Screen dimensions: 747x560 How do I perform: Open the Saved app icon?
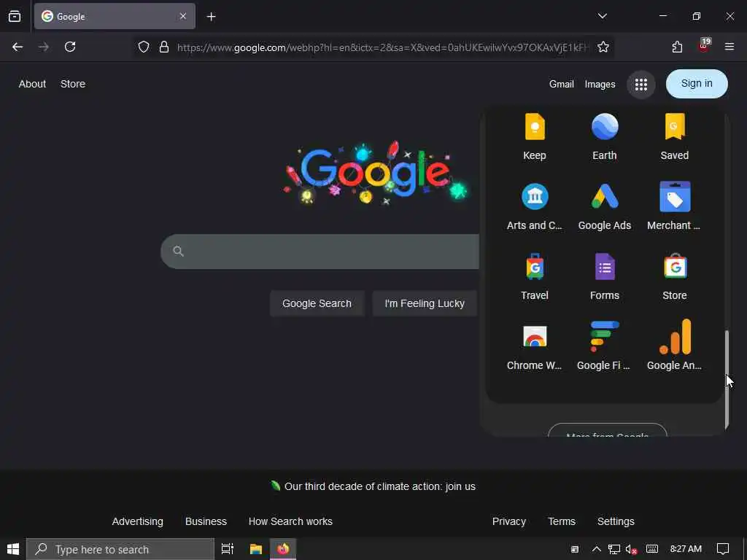[675, 136]
